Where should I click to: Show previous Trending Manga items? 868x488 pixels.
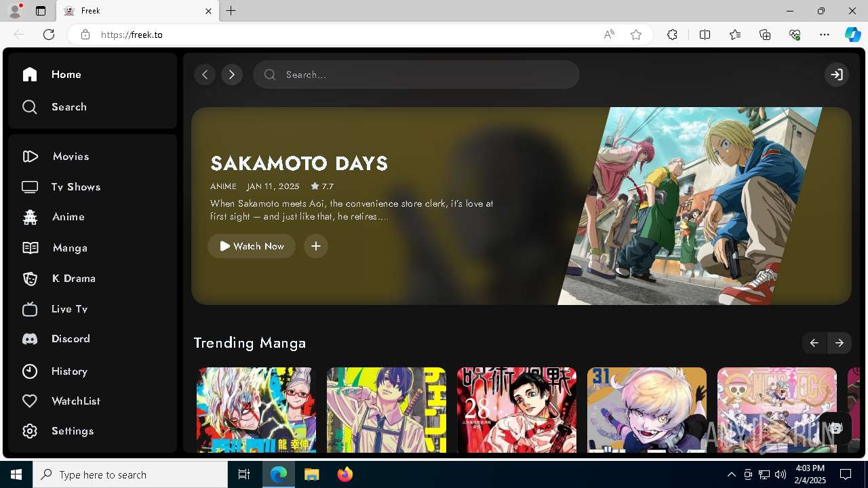[x=814, y=343]
